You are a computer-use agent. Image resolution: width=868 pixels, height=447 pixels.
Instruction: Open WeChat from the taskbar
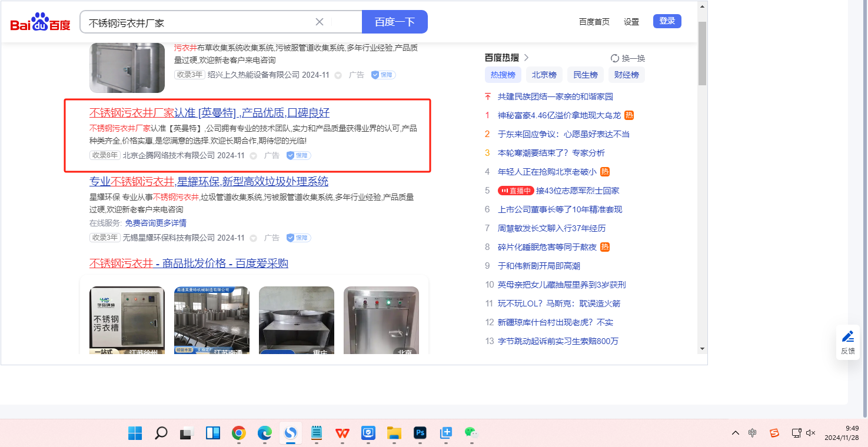(x=471, y=433)
